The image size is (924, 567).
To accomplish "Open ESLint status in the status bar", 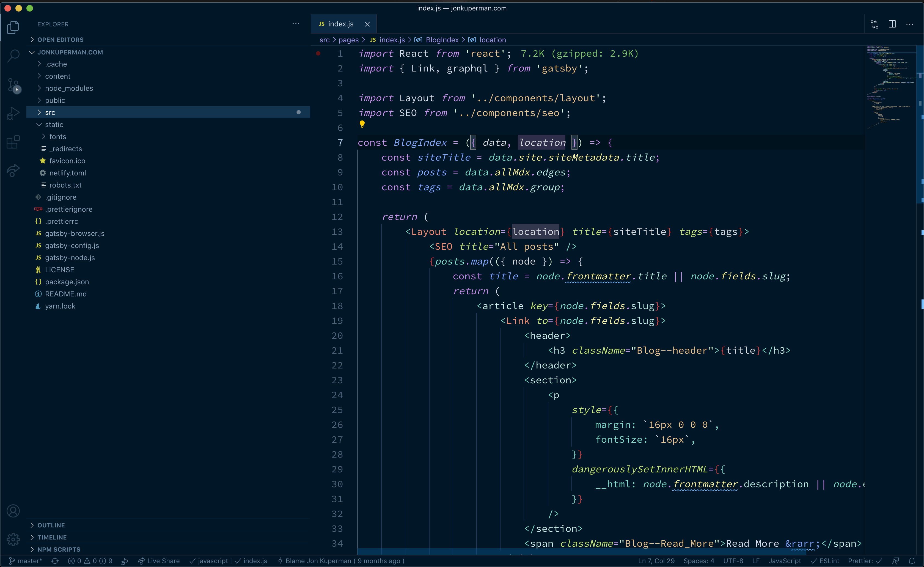I will point(825,561).
